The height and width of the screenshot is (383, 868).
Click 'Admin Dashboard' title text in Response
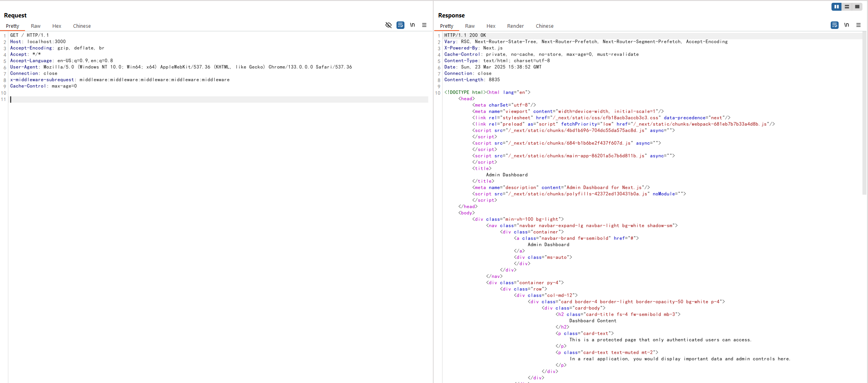click(507, 175)
